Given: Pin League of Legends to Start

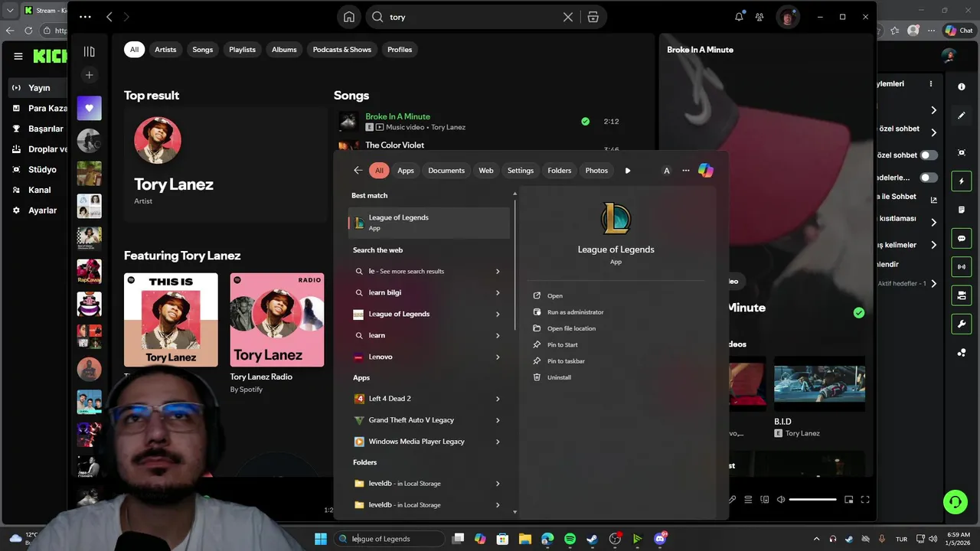Looking at the screenshot, I should click(562, 344).
